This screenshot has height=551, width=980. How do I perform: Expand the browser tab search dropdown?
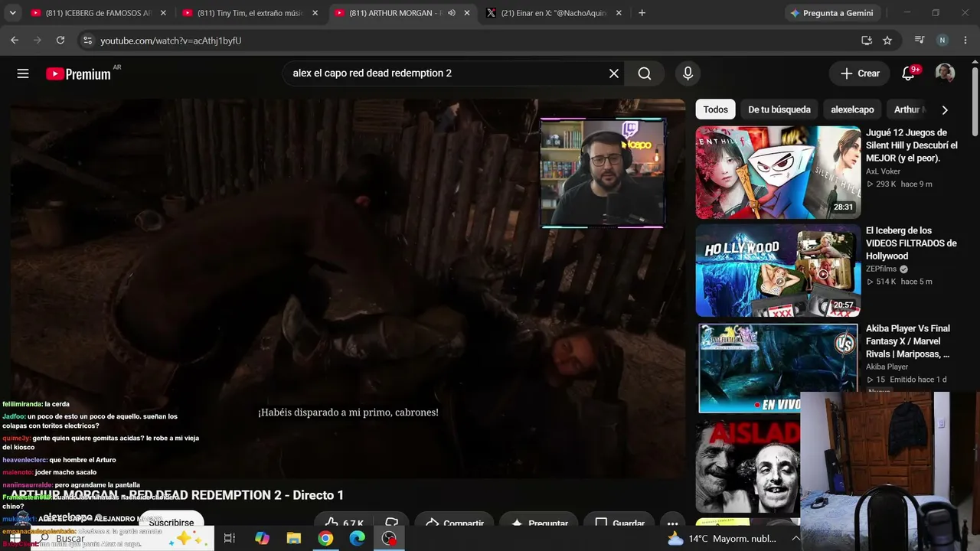tap(12, 13)
